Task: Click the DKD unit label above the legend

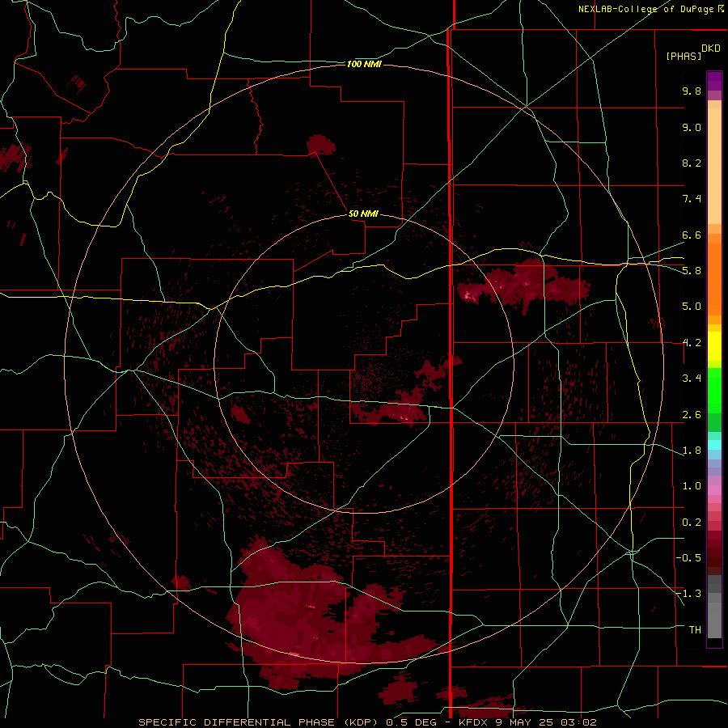Action: (711, 49)
